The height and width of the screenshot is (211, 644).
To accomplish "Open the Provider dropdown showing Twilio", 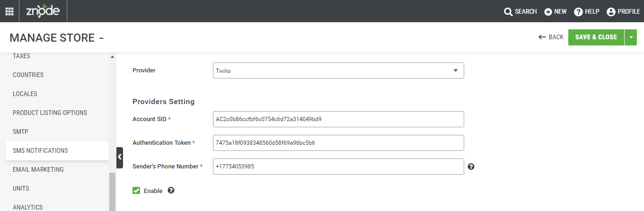I will pyautogui.click(x=338, y=70).
